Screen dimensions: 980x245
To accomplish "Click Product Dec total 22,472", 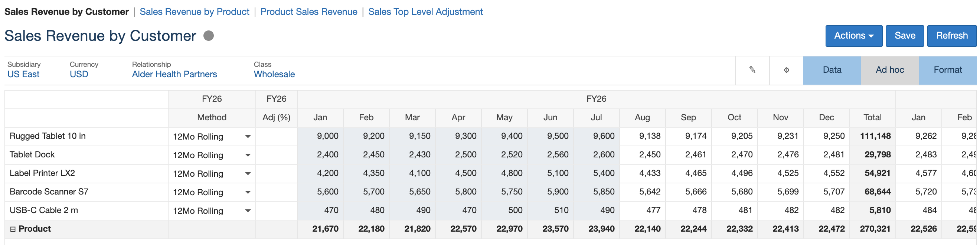I will point(826,229).
